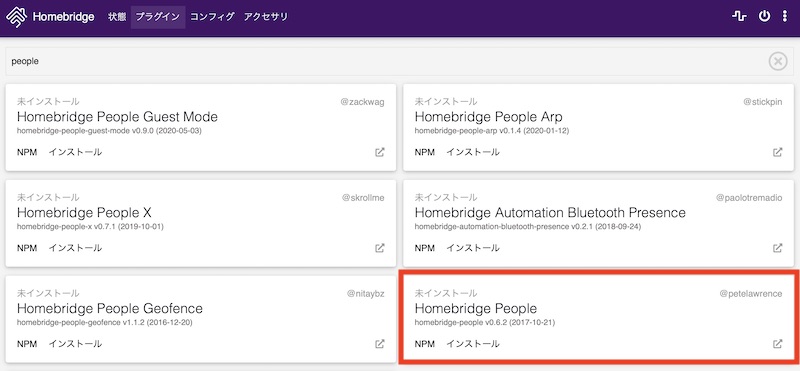The height and width of the screenshot is (371, 800).
Task: Select the Homebridge People Arp title
Action: pyautogui.click(x=488, y=117)
